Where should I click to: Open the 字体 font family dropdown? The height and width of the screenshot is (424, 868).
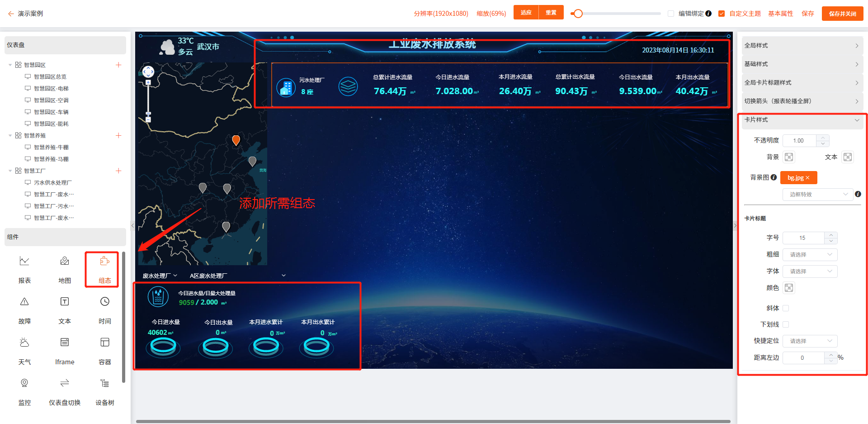[x=810, y=271]
